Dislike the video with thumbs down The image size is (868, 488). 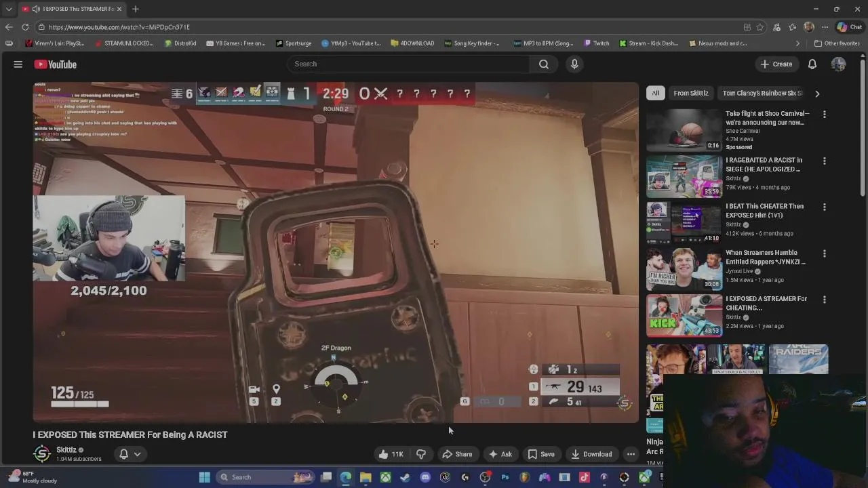tap(421, 454)
